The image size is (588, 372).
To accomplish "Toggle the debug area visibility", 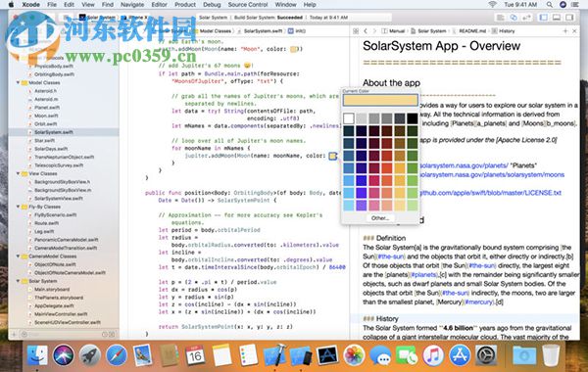I will click(557, 18).
